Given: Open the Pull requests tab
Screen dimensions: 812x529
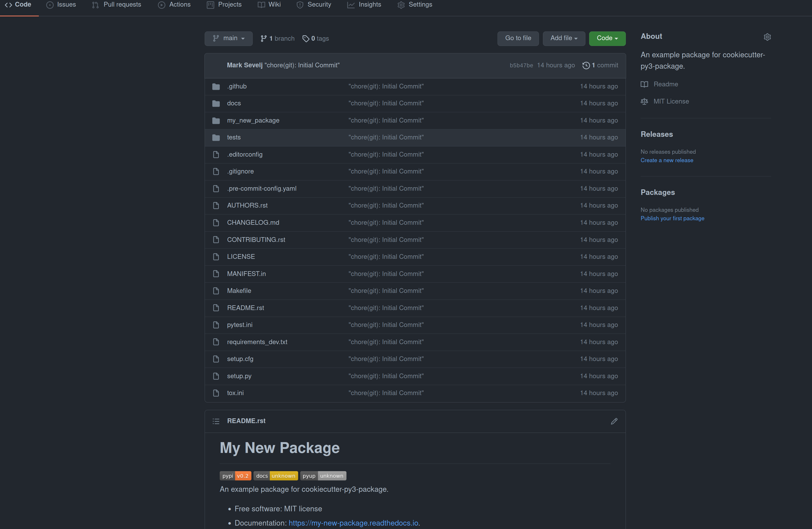Looking at the screenshot, I should [116, 4].
